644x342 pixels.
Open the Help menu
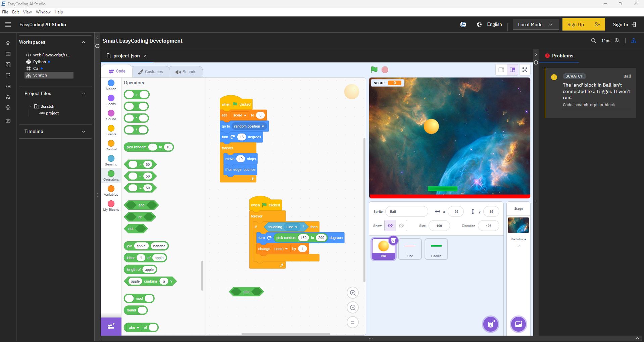pyautogui.click(x=59, y=12)
